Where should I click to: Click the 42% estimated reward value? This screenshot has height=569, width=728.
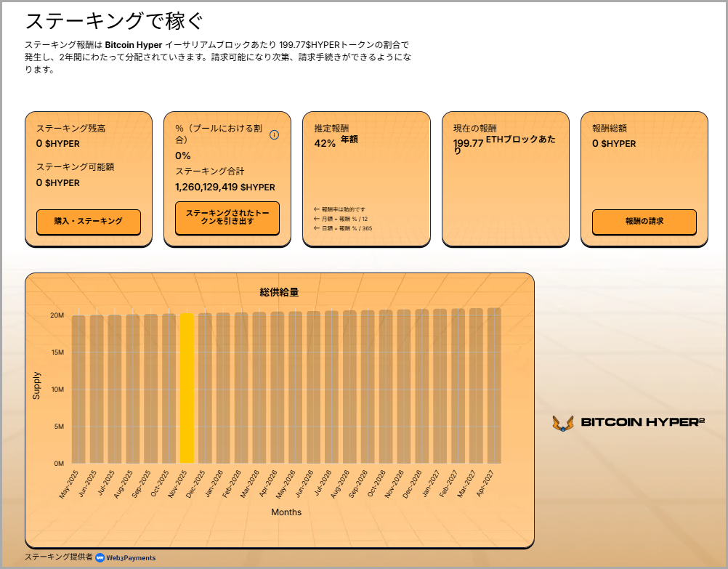point(325,143)
